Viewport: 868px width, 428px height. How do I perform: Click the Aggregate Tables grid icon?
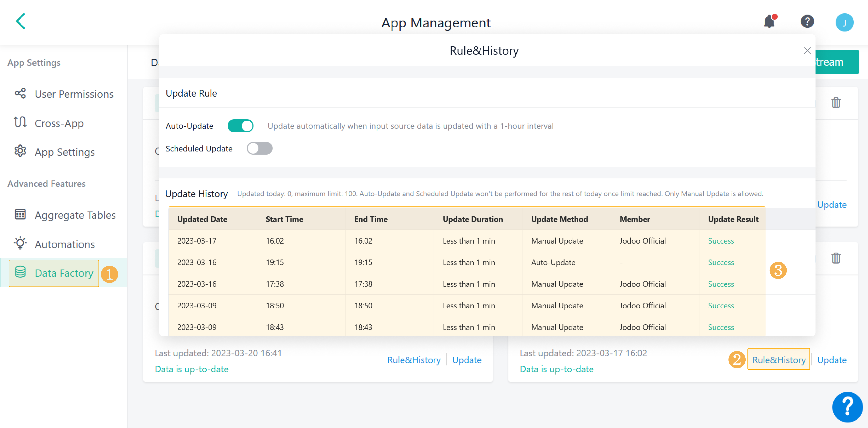click(x=20, y=214)
